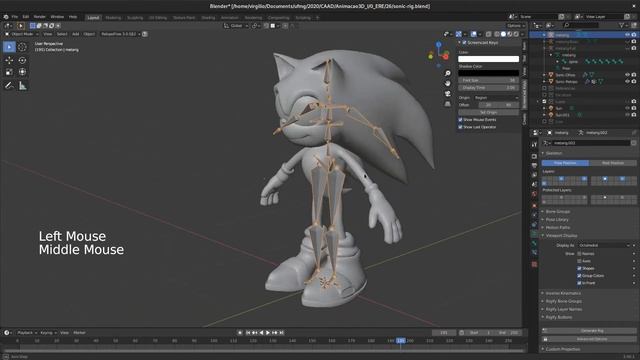The image size is (640, 360).
Task: Click the navigation gizmo Z axis
Action: (438, 44)
